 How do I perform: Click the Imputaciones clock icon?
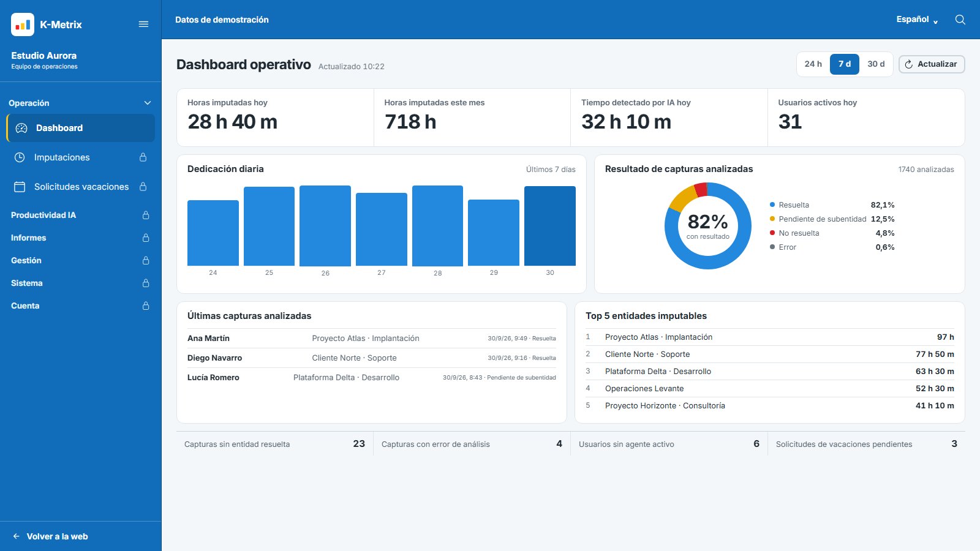click(20, 157)
